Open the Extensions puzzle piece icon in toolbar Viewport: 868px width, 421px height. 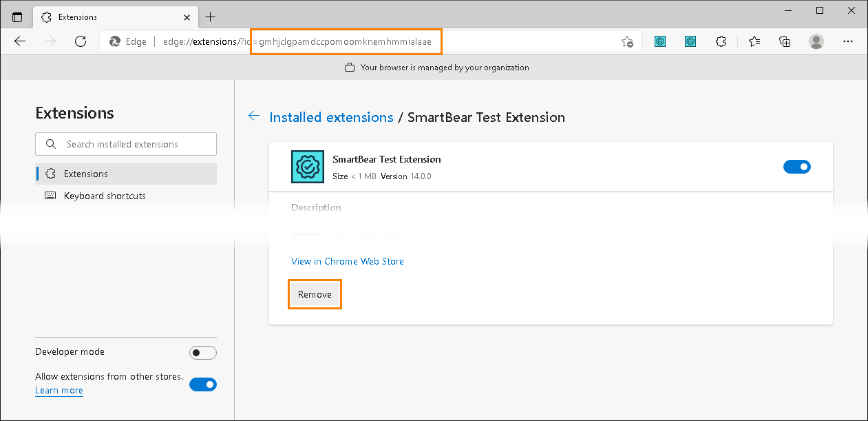click(x=721, y=41)
